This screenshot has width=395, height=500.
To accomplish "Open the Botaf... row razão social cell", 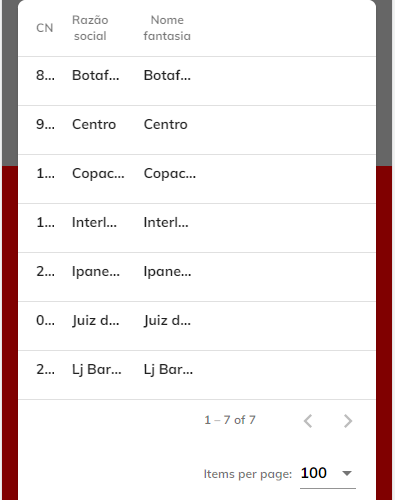I will click(x=96, y=75).
